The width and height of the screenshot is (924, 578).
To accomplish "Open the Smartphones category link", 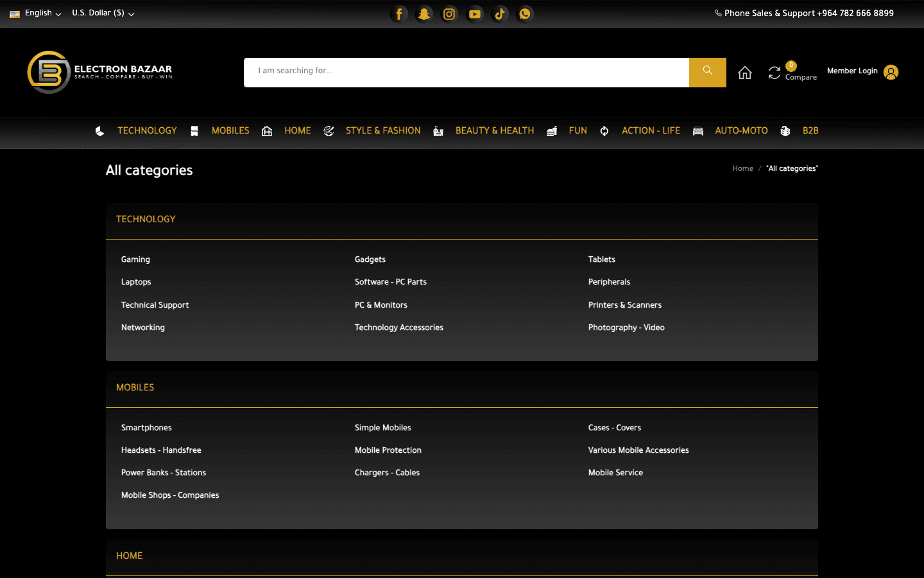I will point(146,428).
